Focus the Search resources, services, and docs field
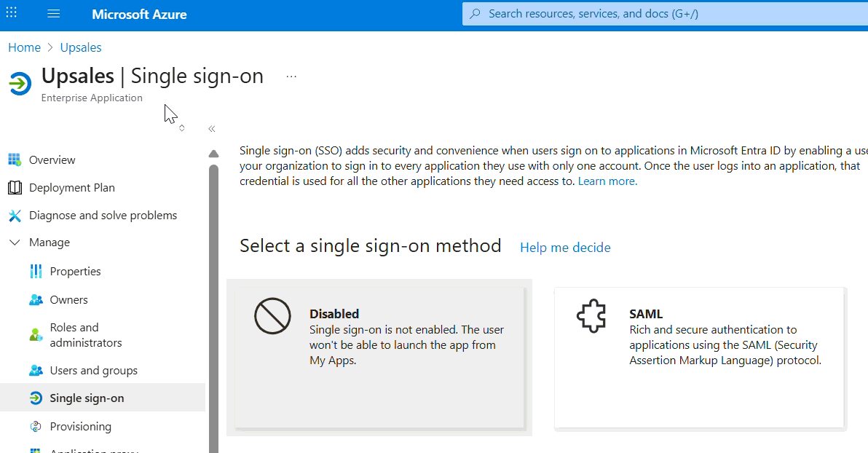Image resolution: width=868 pixels, height=453 pixels. coord(665,14)
